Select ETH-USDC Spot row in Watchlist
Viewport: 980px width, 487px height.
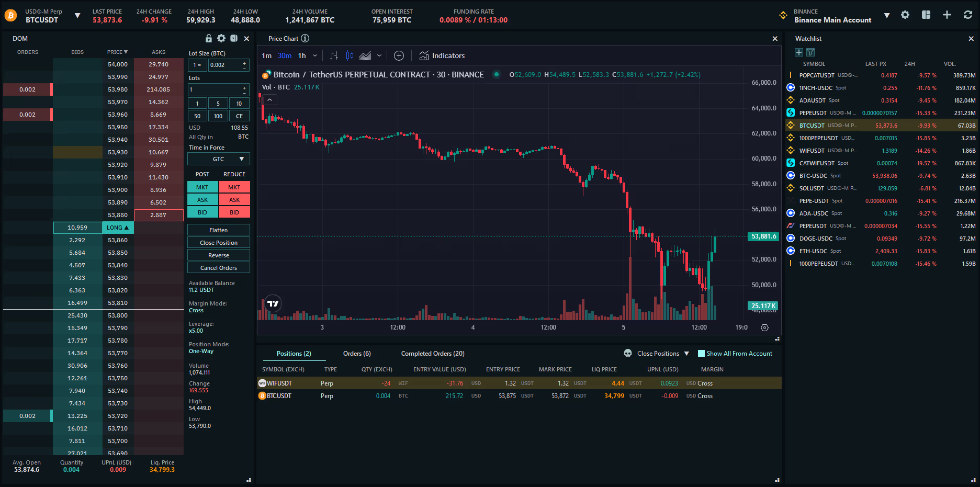point(882,251)
